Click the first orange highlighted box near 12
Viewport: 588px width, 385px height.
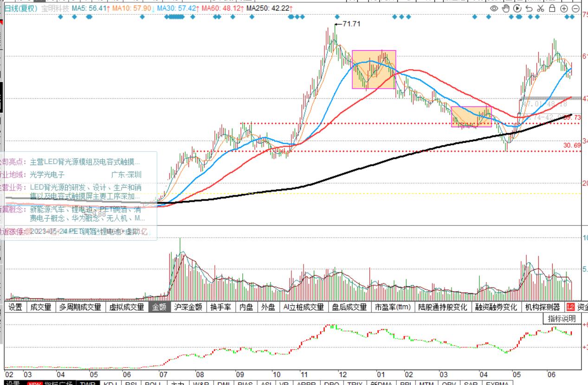click(374, 70)
